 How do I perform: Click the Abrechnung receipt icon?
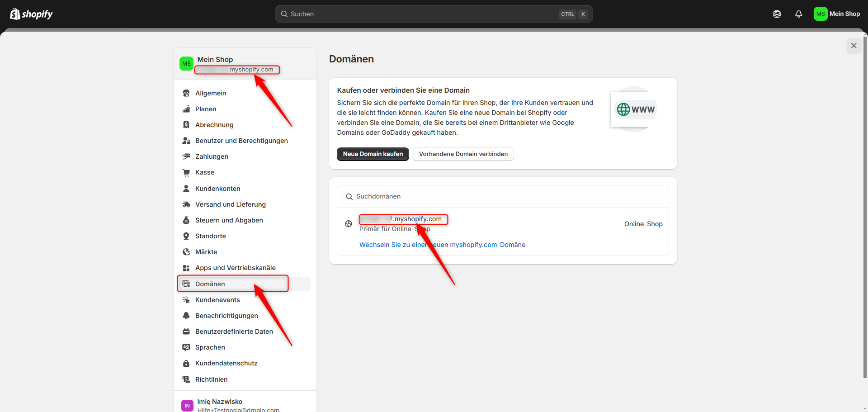[186, 125]
